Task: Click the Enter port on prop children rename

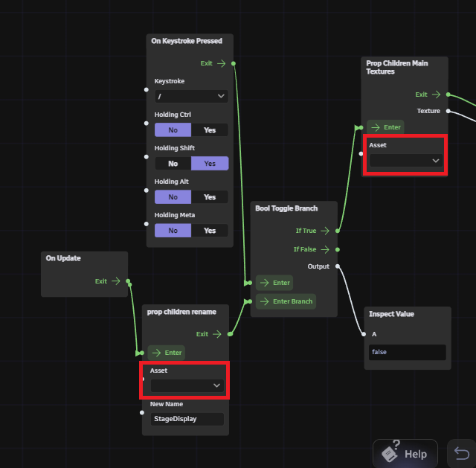Action: coord(167,353)
